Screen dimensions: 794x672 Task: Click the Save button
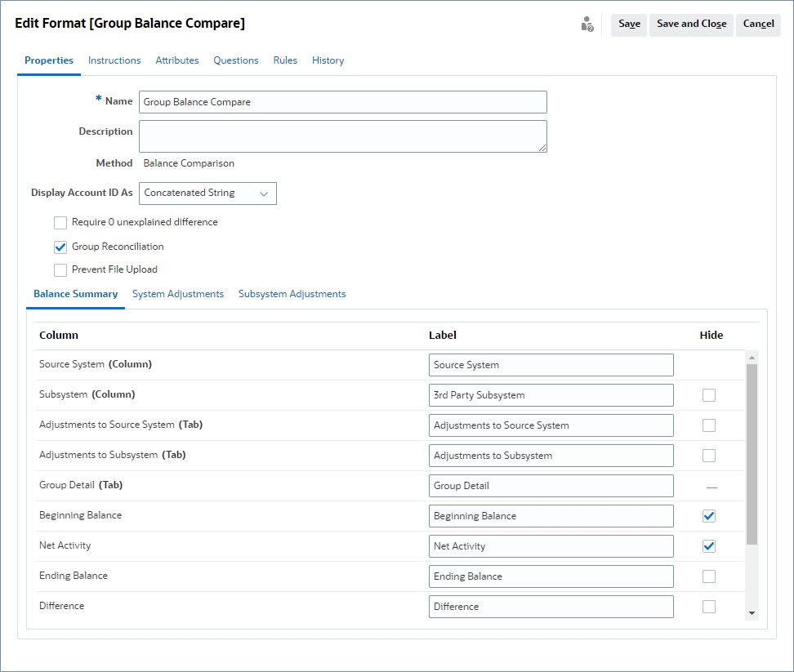click(x=629, y=24)
